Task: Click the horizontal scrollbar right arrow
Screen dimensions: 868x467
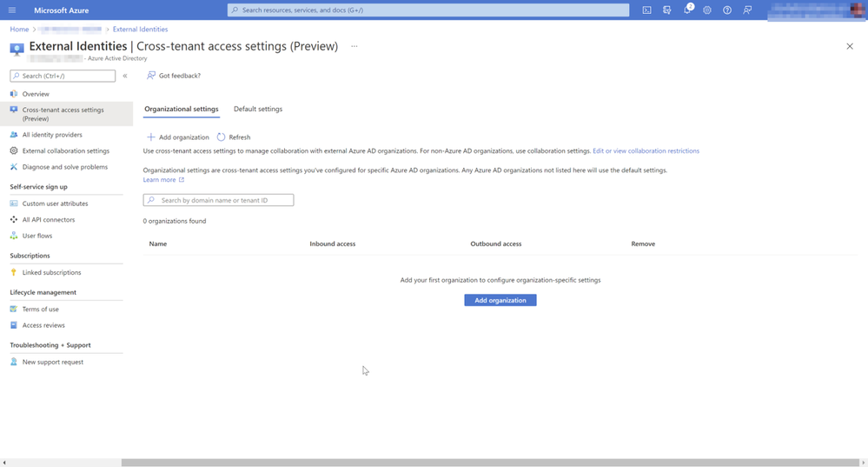Action: (x=863, y=463)
